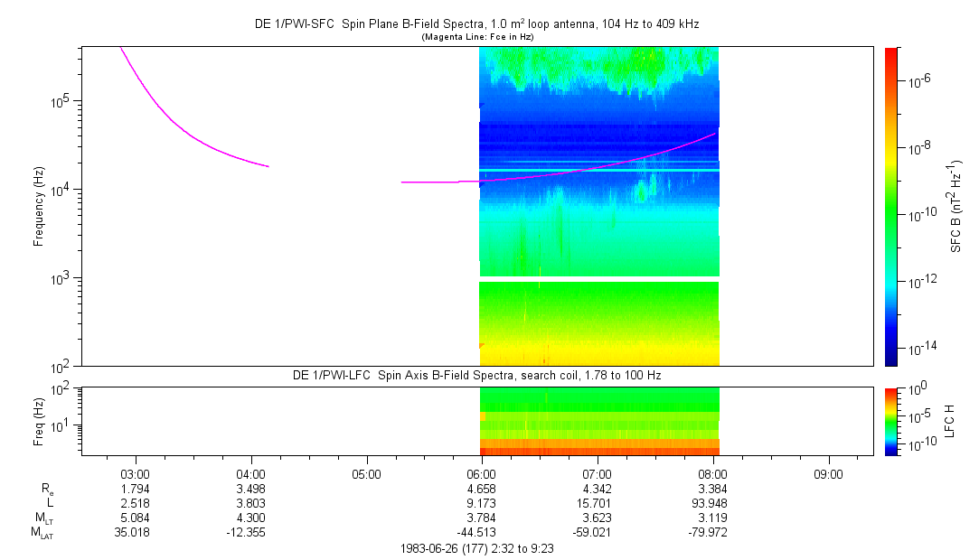
Task: Click the MLAT row label
Action: click(42, 533)
